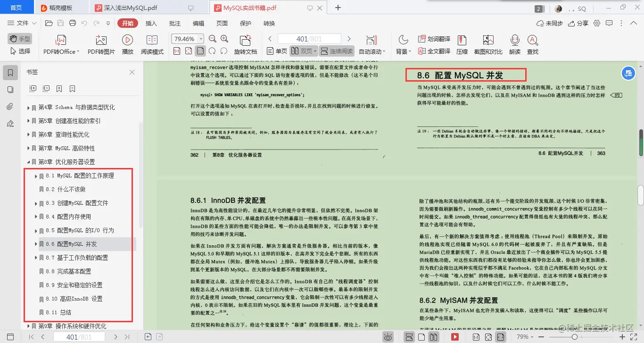
Task: Close the 书签 bookmark panel
Action: click(x=132, y=72)
